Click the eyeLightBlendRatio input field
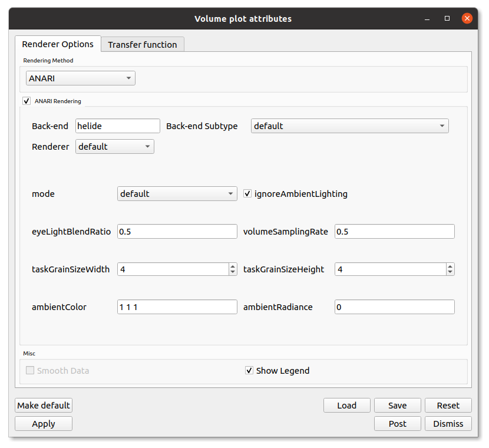Viewport: 489px width, 448px height. [177, 232]
